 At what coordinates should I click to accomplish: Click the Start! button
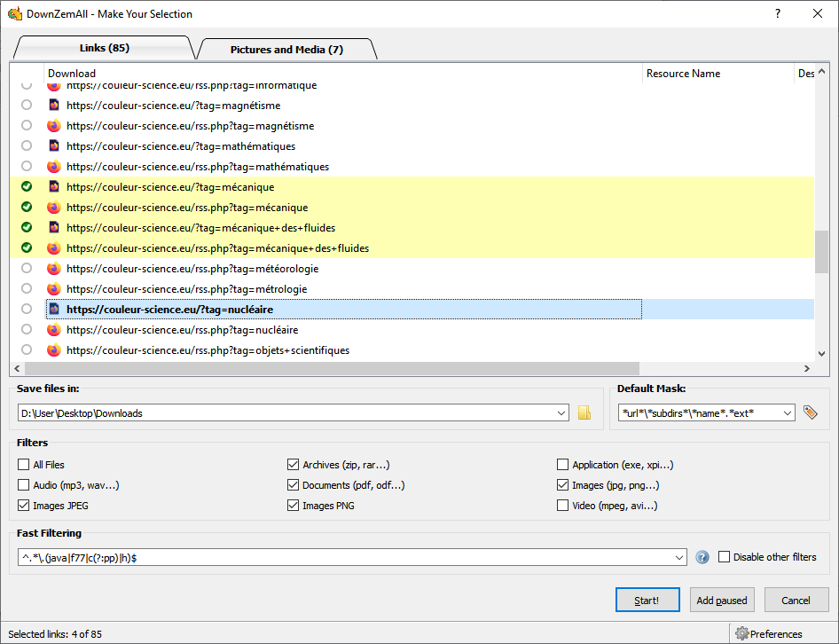(x=647, y=600)
